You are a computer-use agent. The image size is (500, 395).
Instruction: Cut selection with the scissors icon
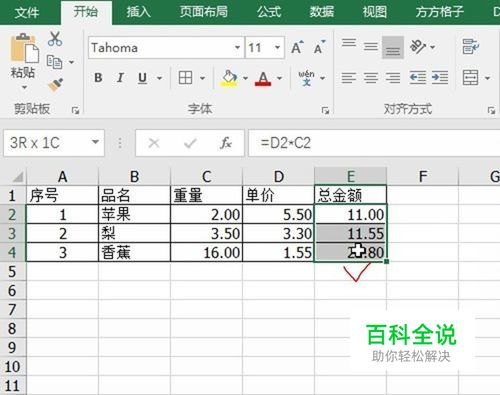55,39
